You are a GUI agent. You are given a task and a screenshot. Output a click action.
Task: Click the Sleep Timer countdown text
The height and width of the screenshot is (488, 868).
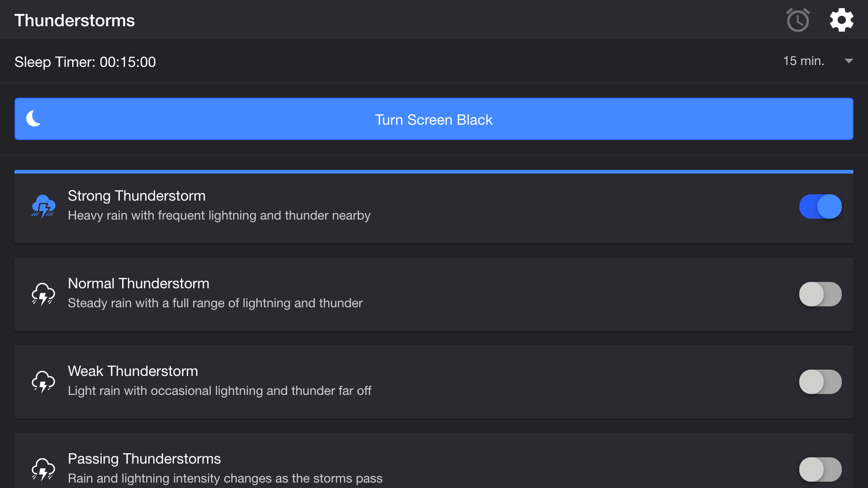click(x=85, y=62)
